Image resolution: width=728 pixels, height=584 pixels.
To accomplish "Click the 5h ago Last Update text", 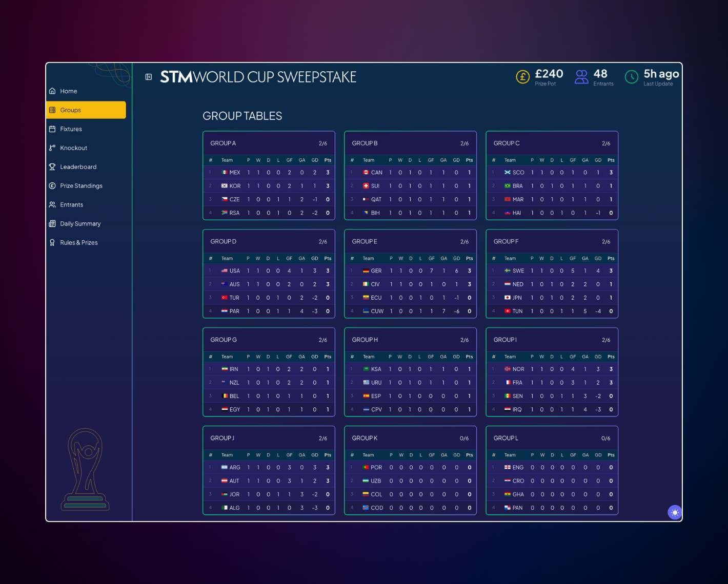I will (661, 74).
